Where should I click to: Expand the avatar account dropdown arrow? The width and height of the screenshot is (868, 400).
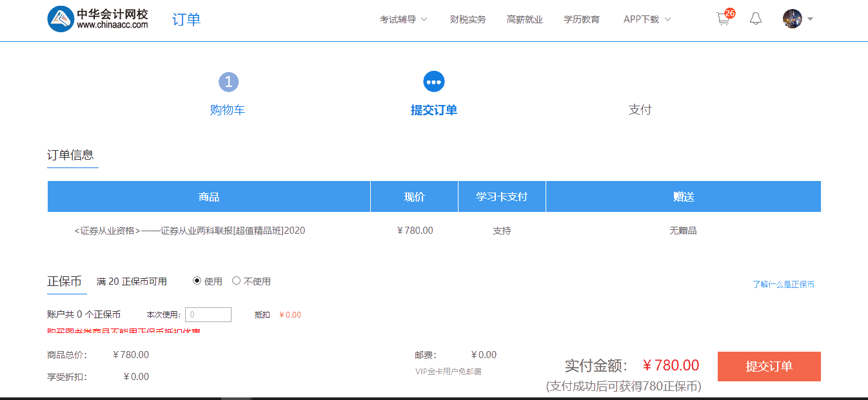(809, 20)
